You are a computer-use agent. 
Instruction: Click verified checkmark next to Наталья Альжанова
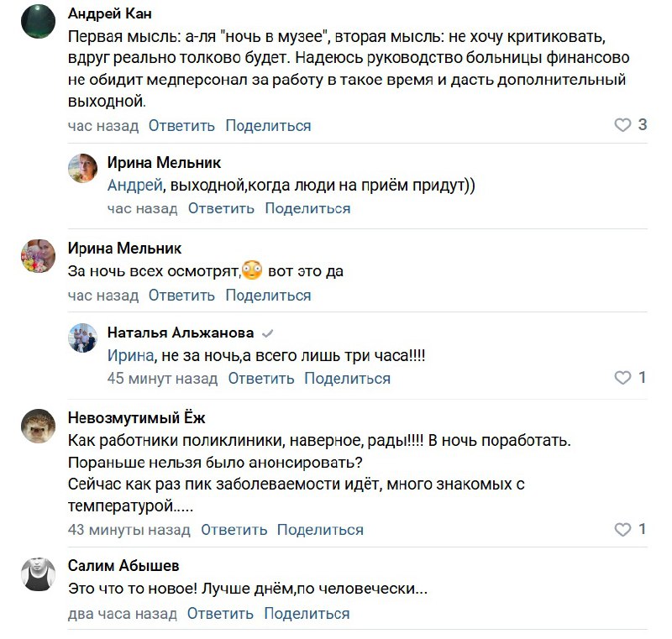(x=268, y=333)
